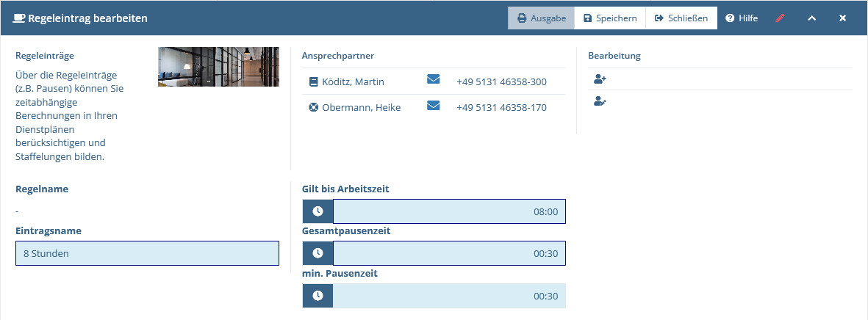Click the envelope icon for Köditz, Martin

click(x=434, y=79)
